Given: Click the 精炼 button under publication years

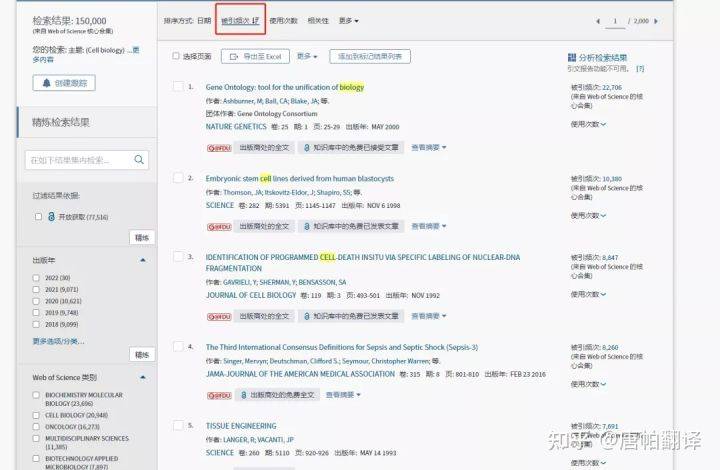Looking at the screenshot, I should pos(142,354).
